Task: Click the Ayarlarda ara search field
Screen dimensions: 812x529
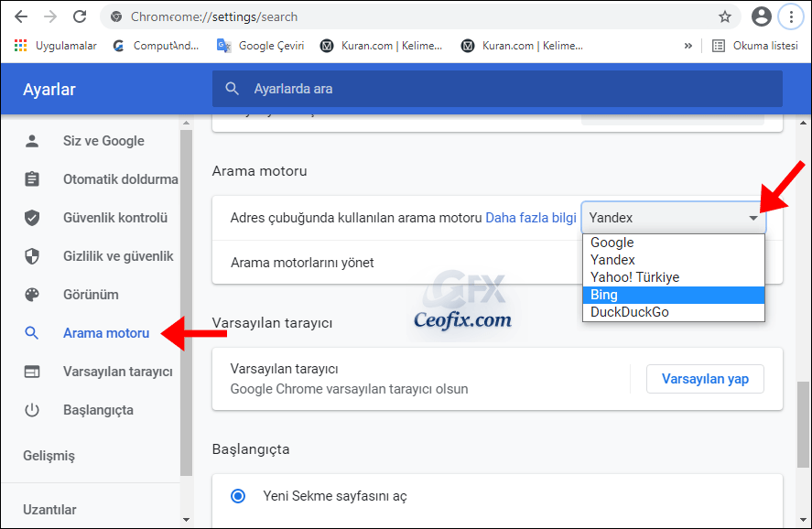Action: pos(497,89)
